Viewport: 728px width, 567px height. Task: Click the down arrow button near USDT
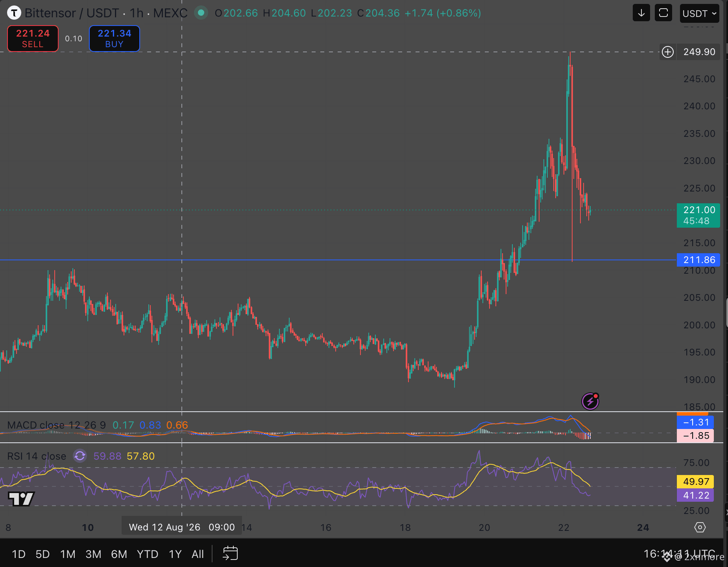[x=641, y=13]
